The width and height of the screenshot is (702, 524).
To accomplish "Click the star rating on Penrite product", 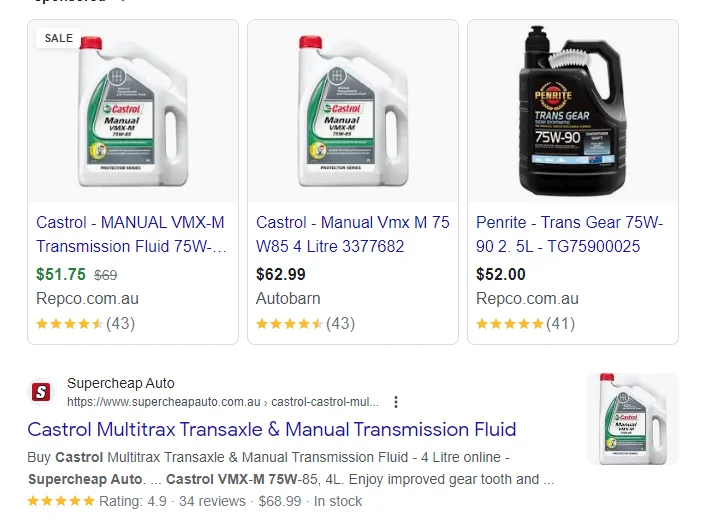I will coord(510,324).
